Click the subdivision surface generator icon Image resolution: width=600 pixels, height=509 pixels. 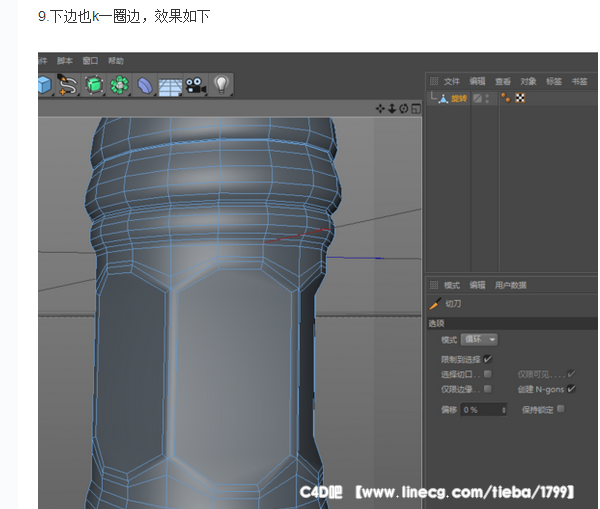point(94,85)
